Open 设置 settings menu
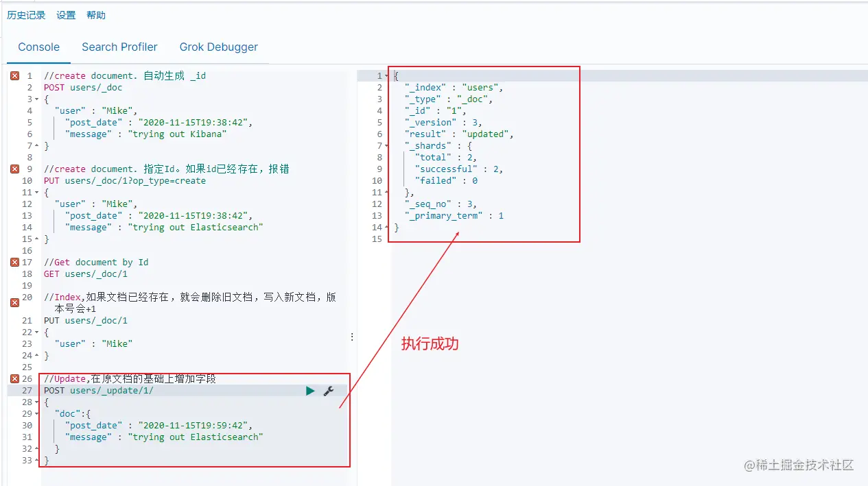The image size is (868, 486). coord(66,15)
